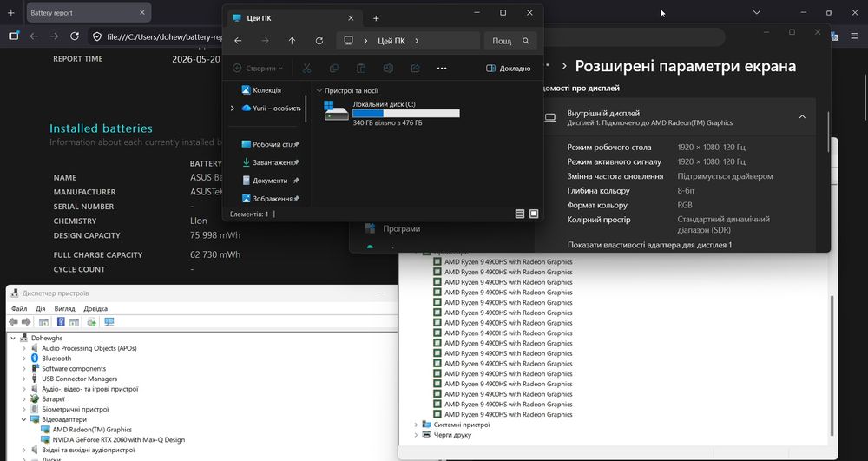The width and height of the screenshot is (868, 461).
Task: Click the update driver icon in Device Manager
Action: (92, 321)
